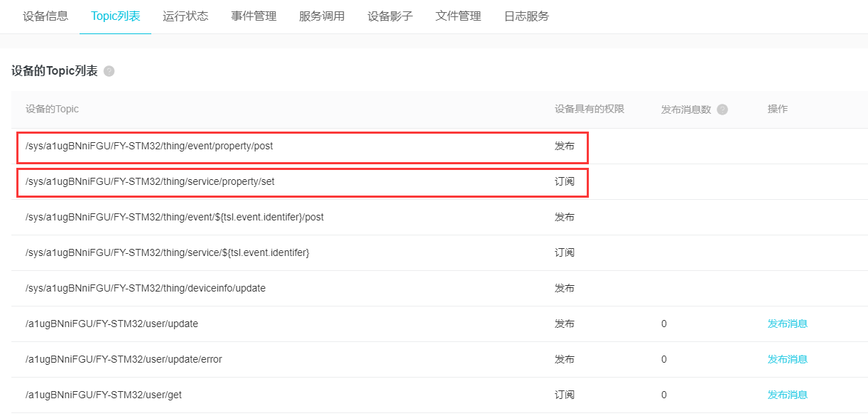868x416 pixels.
Task: Click the 设备具有的权限 column header
Action: (x=589, y=110)
